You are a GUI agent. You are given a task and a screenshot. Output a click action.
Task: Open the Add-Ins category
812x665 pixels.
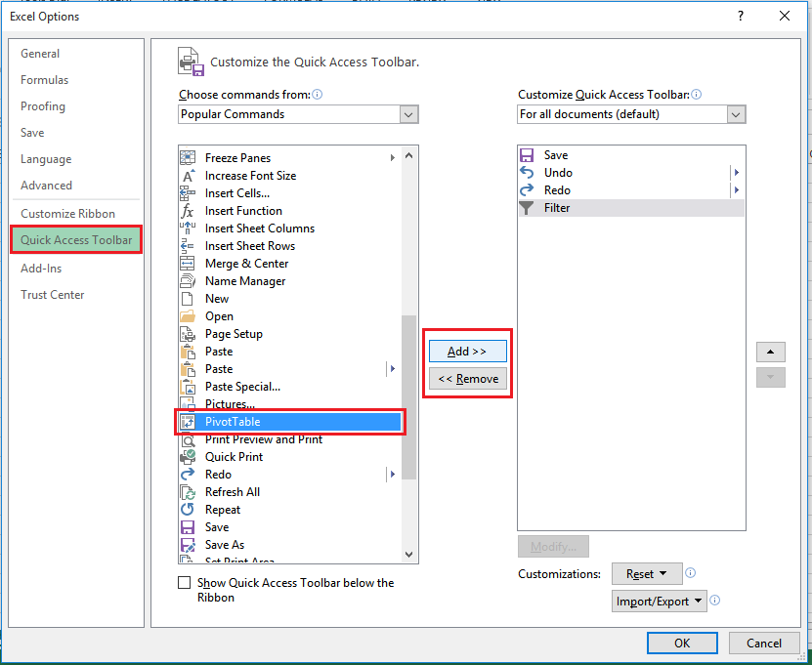41,269
